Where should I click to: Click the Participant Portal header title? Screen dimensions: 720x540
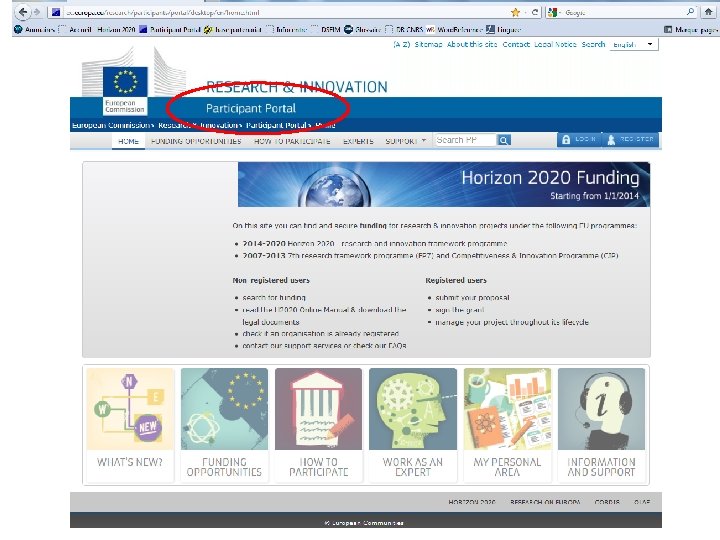point(251,108)
